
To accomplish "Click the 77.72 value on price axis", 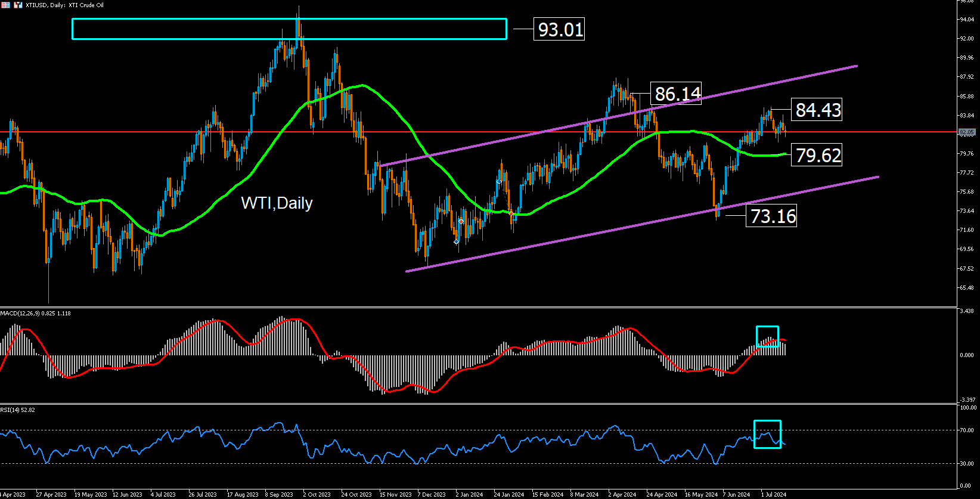I will [966, 173].
